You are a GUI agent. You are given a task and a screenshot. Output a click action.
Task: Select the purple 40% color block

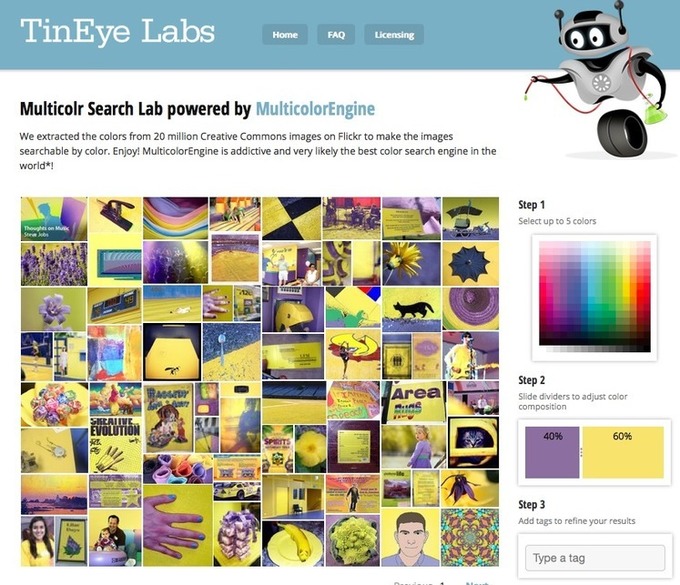coord(552,452)
